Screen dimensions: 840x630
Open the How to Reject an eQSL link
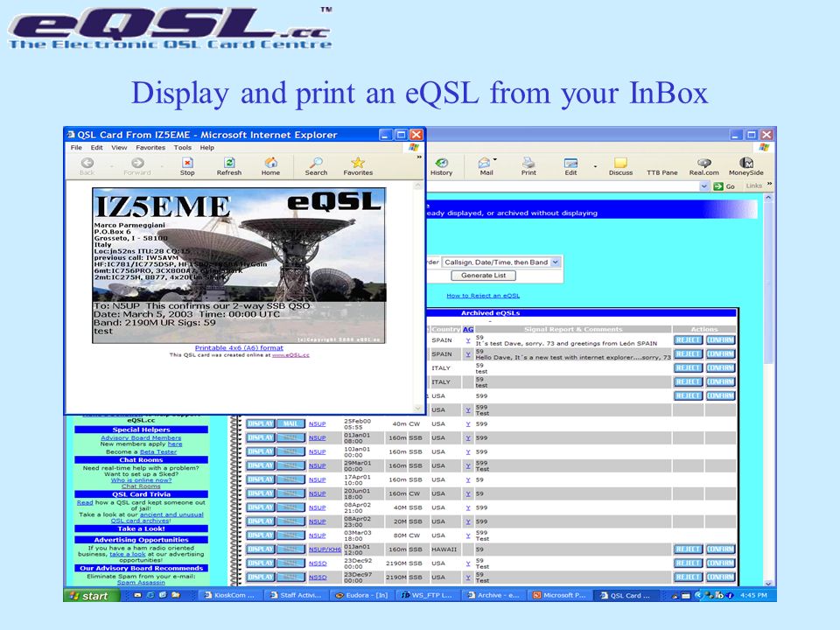[x=483, y=296]
